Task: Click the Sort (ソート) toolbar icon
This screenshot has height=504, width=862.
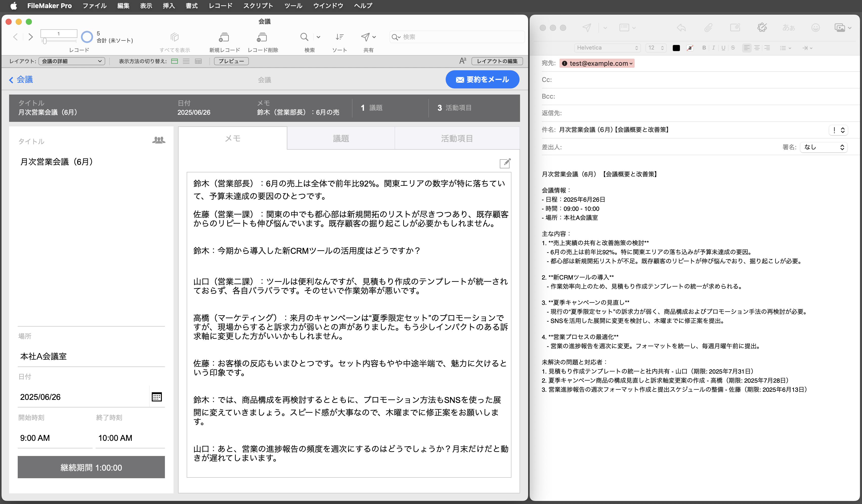Action: tap(339, 37)
